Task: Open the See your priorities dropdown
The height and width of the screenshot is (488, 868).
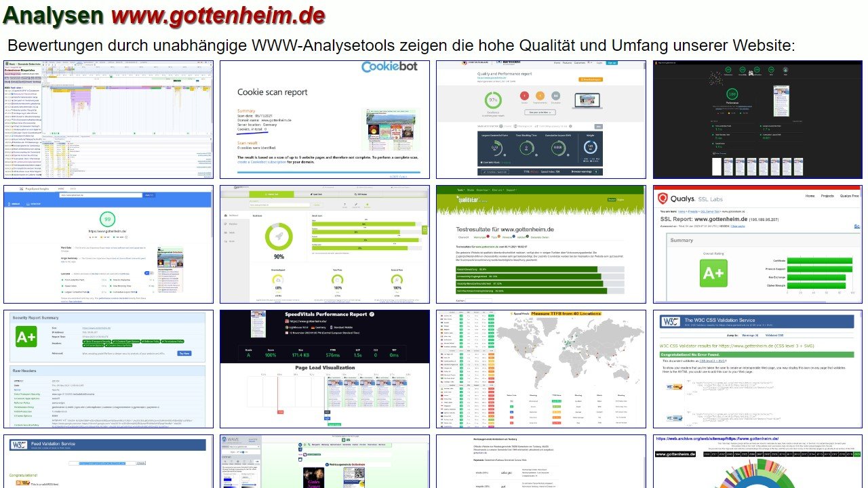Action: click(540, 112)
